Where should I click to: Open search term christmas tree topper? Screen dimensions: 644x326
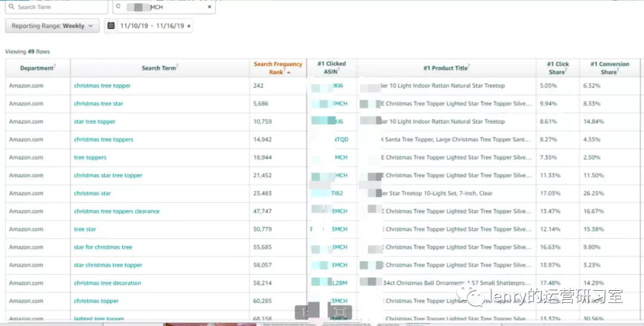coord(103,86)
